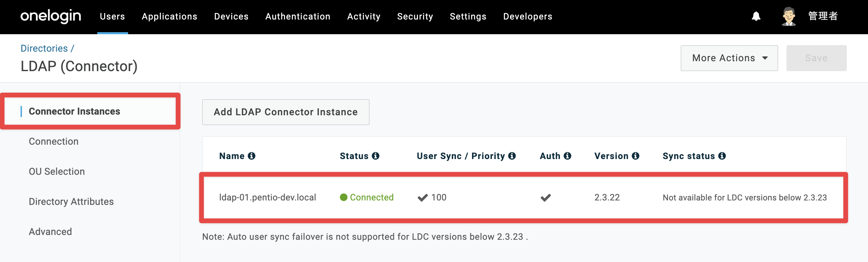
Task: Click the Auth checkmark for ldap-01
Action: [x=546, y=198]
